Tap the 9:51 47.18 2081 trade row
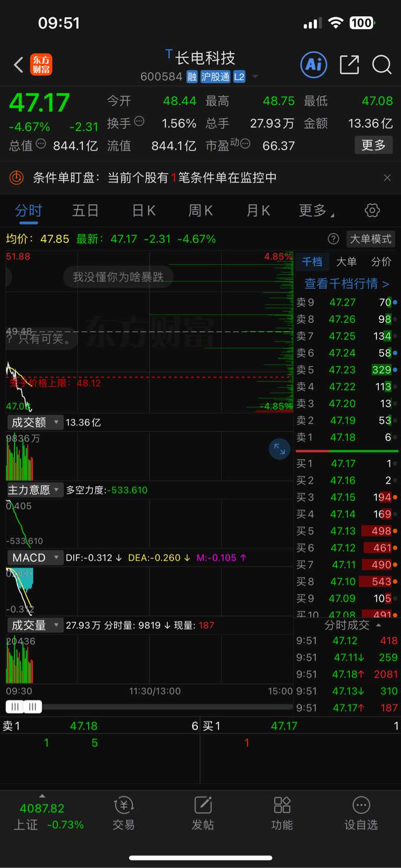The width and height of the screenshot is (401, 868). click(x=347, y=674)
